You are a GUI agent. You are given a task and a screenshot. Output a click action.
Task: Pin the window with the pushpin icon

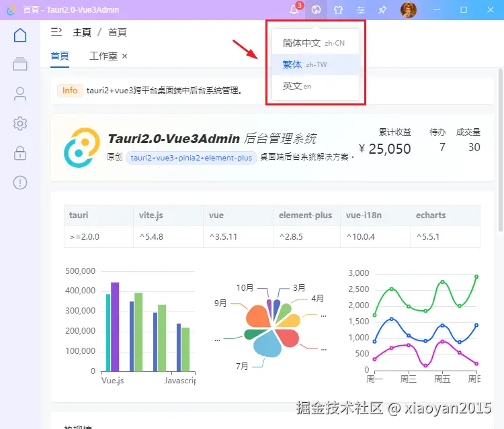(x=382, y=10)
